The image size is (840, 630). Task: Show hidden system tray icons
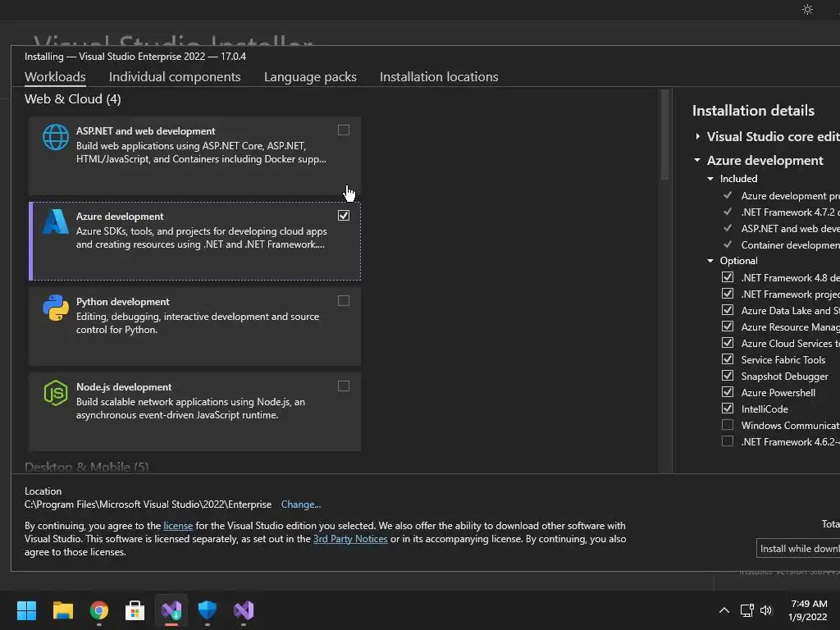(724, 610)
